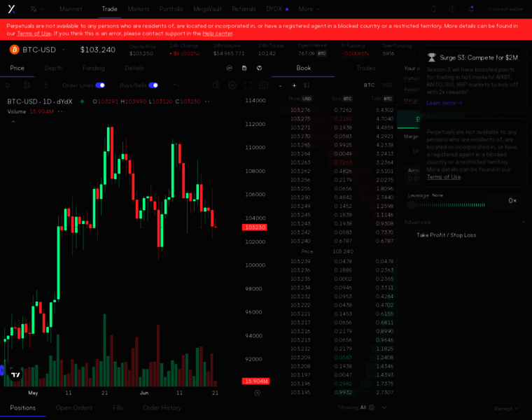The image size is (532, 420).
Task: Select the Positions tab
Action: point(22,408)
